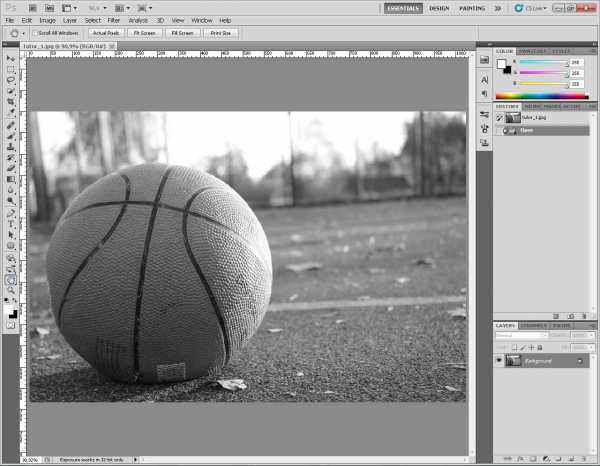Viewport: 600px width, 466px height.
Task: Toggle lock all for layer
Action: coord(540,348)
